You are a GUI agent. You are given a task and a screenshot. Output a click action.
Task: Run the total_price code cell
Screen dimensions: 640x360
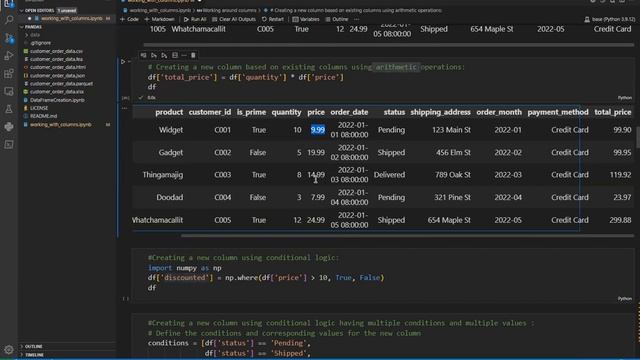(x=123, y=62)
